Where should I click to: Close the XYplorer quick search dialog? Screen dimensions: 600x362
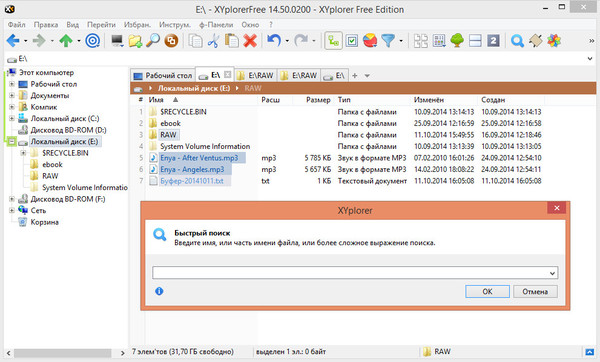click(556, 208)
